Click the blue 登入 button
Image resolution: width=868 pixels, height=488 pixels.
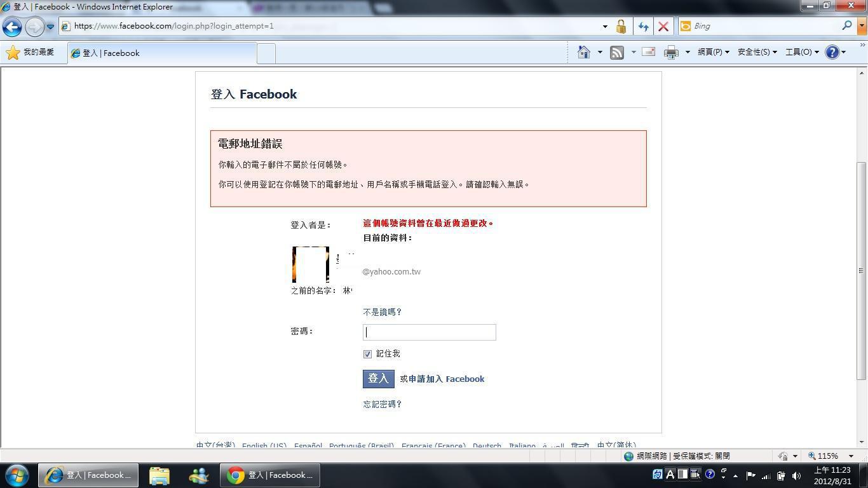click(x=378, y=379)
